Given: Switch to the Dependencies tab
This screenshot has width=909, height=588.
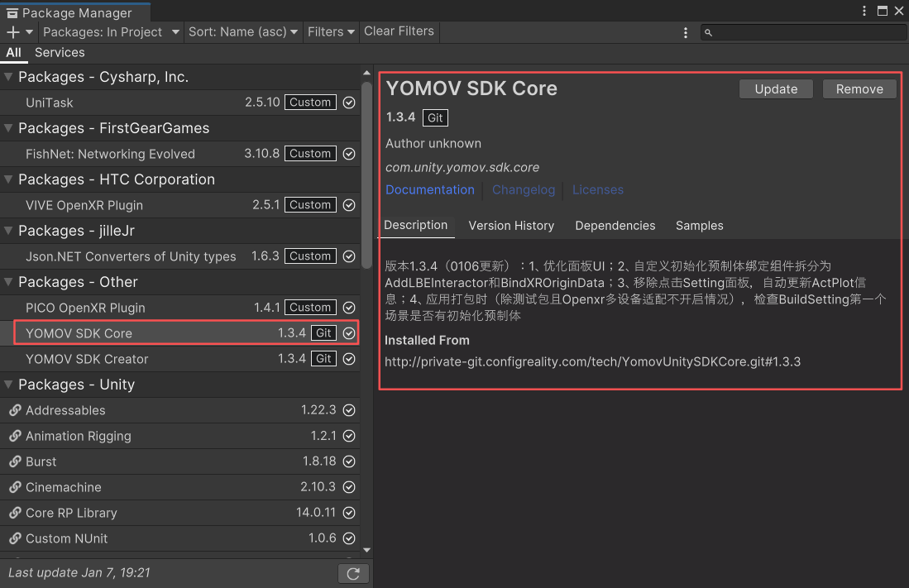Looking at the screenshot, I should (615, 226).
